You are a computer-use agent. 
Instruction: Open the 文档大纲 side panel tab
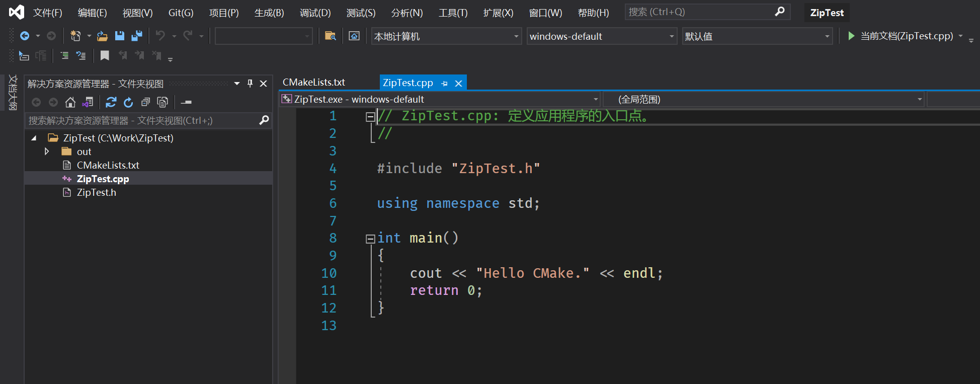coord(13,93)
